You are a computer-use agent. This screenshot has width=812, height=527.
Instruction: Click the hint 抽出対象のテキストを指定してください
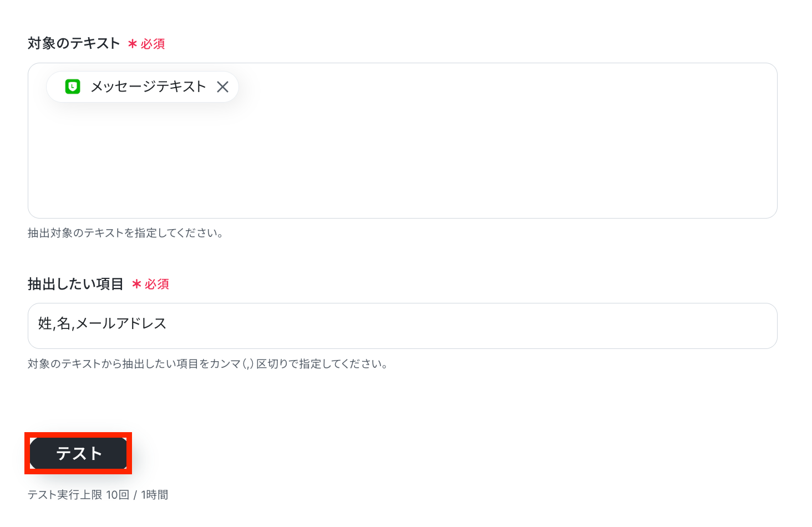click(x=126, y=233)
